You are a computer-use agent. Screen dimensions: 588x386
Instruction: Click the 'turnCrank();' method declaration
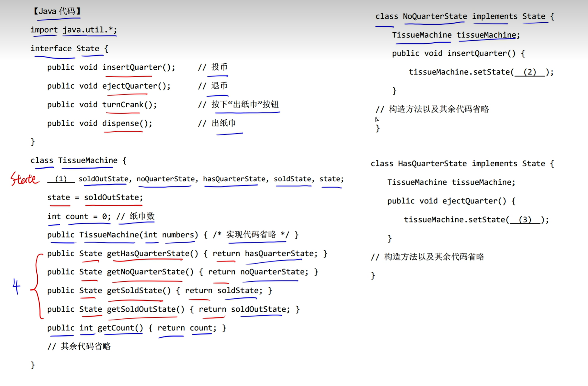click(129, 105)
